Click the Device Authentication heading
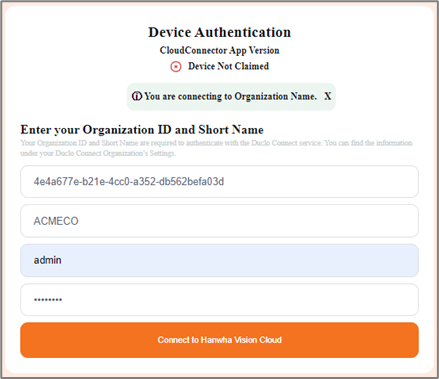439x379 pixels. pos(220,32)
